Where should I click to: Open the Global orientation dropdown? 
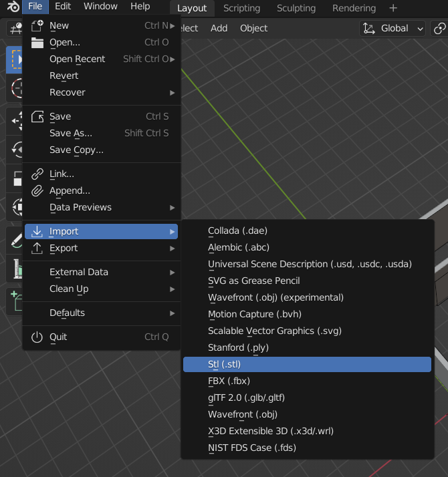coord(393,29)
